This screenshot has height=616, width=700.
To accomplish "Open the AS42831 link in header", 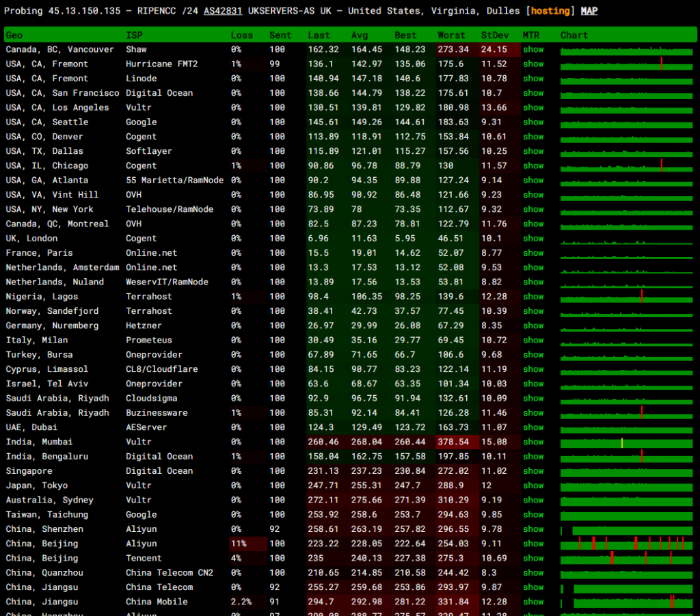I will point(223,11).
